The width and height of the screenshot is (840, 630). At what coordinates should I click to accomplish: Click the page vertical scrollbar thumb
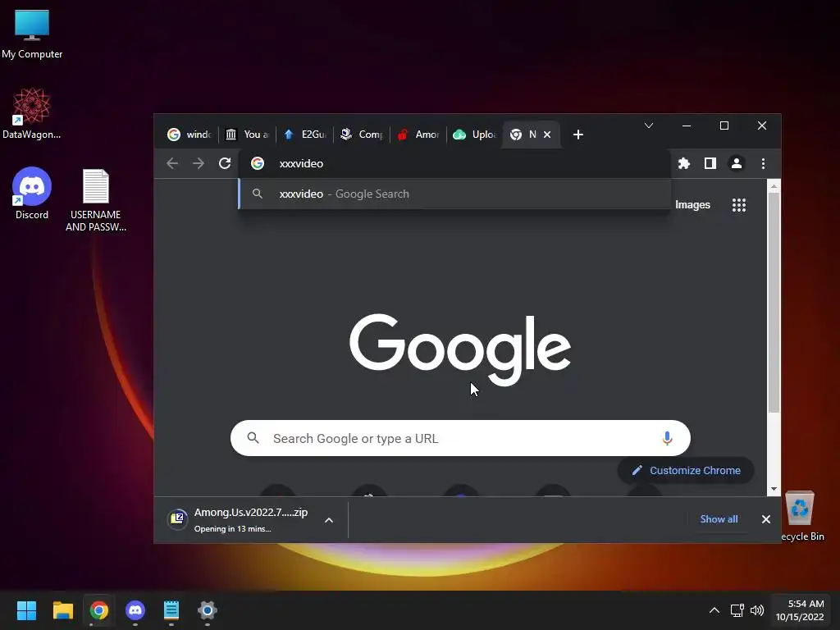pyautogui.click(x=774, y=303)
